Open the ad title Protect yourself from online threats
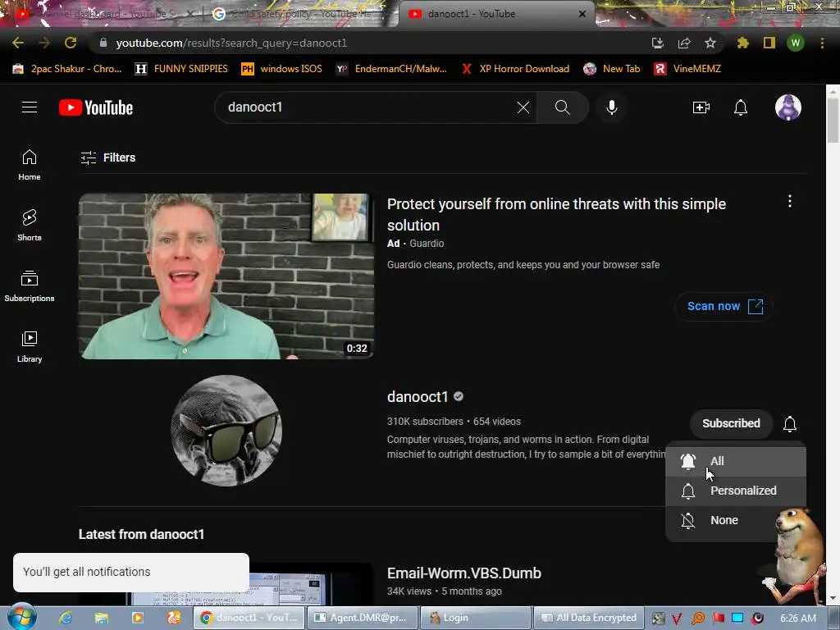The height and width of the screenshot is (630, 840). point(556,214)
